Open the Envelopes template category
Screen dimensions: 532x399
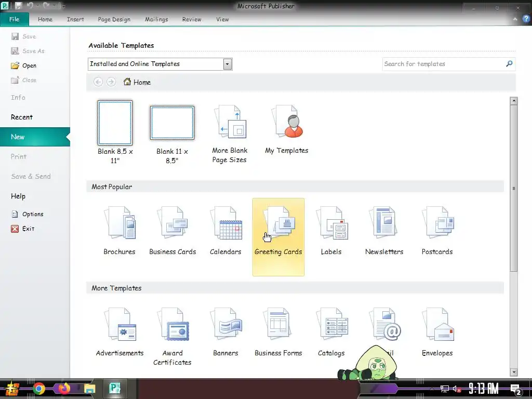point(437,332)
